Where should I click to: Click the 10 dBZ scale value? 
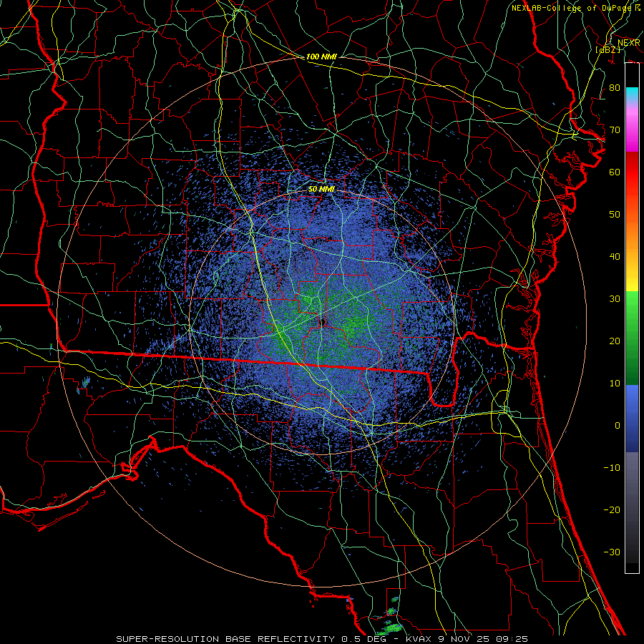tap(615, 384)
